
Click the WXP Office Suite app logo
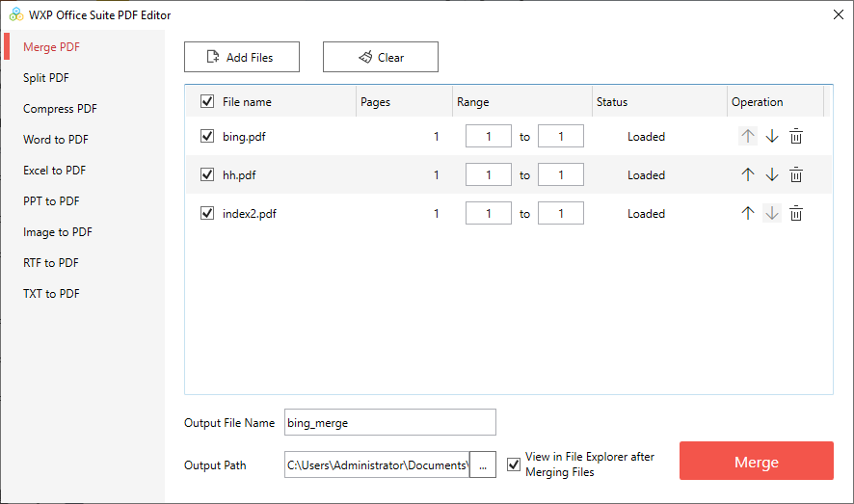15,14
